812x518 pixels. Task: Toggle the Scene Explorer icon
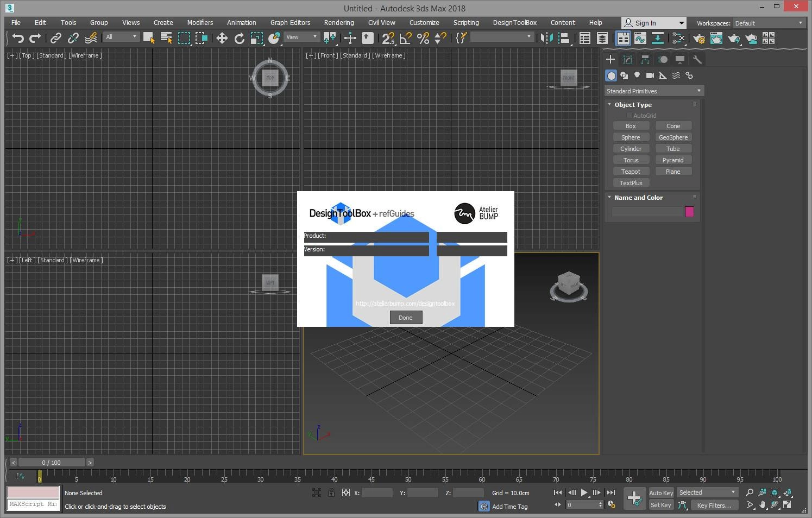(584, 38)
